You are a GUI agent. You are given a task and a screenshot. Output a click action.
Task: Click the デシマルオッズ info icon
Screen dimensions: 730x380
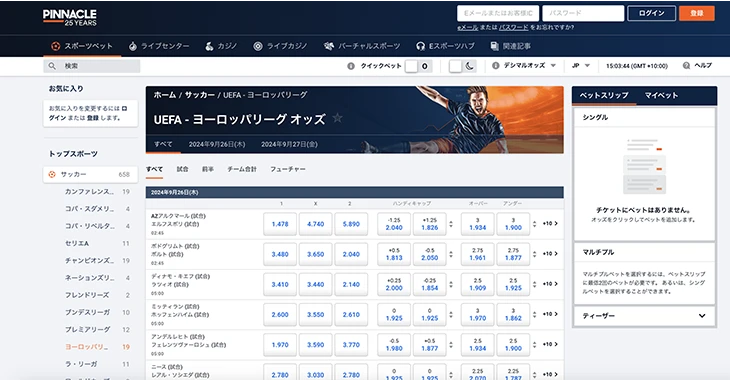(x=495, y=66)
